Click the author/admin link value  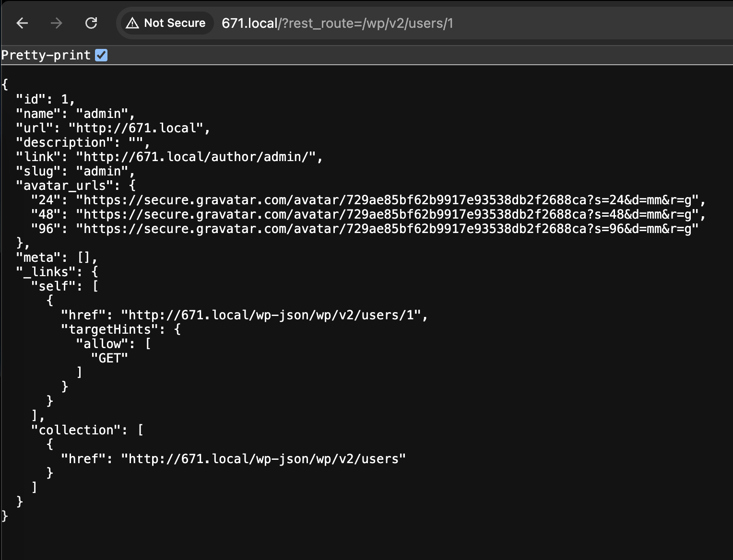pos(199,157)
